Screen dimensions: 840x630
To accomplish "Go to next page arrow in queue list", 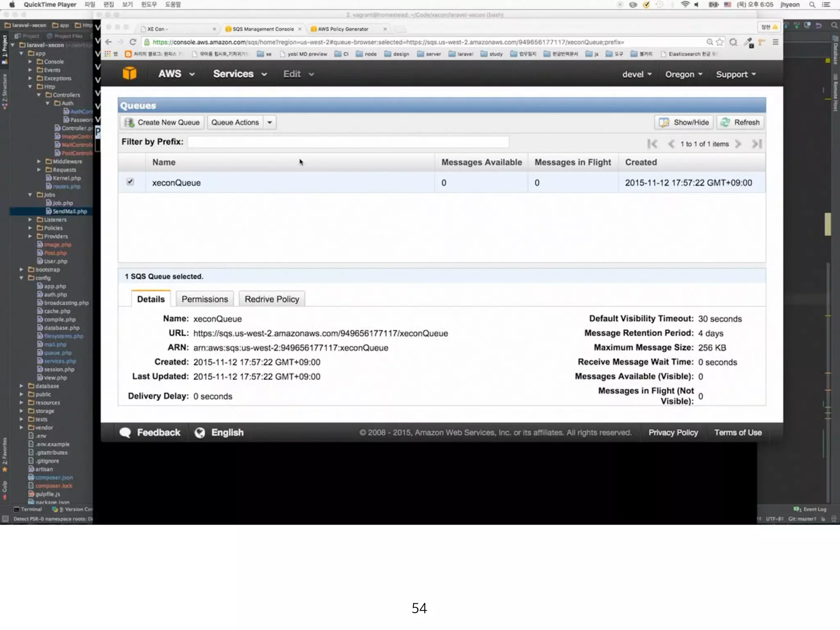I will (x=738, y=144).
